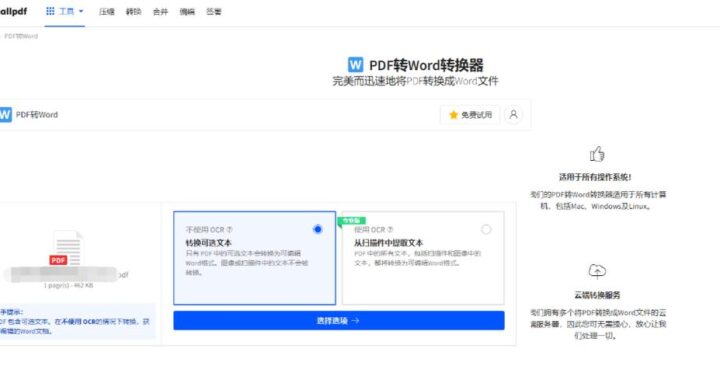The width and height of the screenshot is (720, 380).
Task: Open the 转换 menu item
Action: click(x=134, y=12)
